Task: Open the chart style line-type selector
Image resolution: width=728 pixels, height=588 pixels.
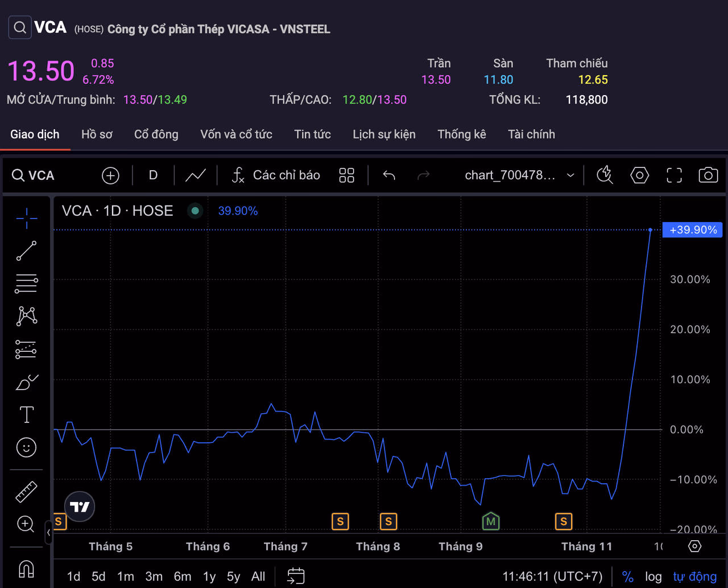Action: point(196,175)
